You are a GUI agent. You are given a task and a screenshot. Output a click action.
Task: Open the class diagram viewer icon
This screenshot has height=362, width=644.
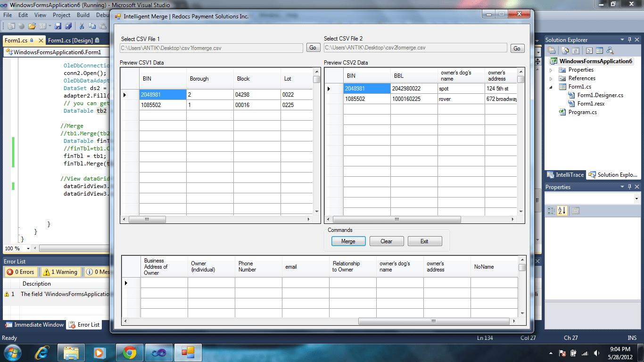tap(610, 50)
